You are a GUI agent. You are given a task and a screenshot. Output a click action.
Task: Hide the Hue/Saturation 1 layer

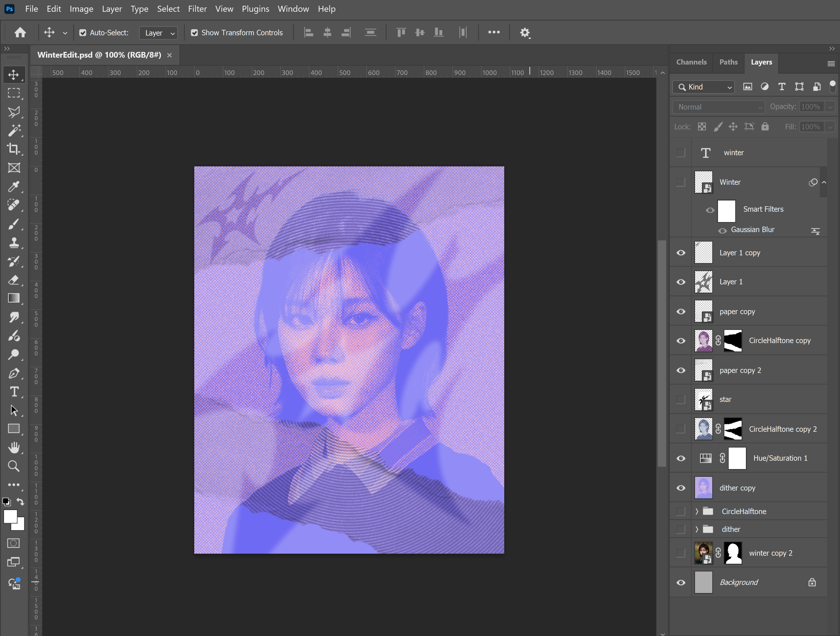click(681, 458)
